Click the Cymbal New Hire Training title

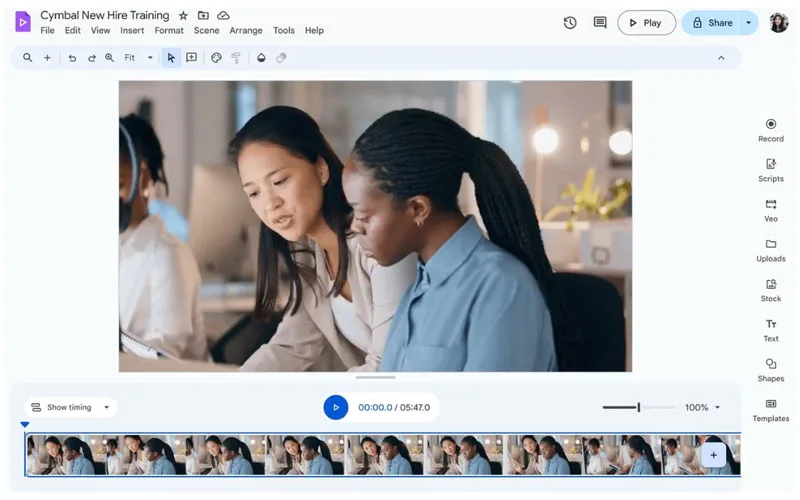pos(105,15)
